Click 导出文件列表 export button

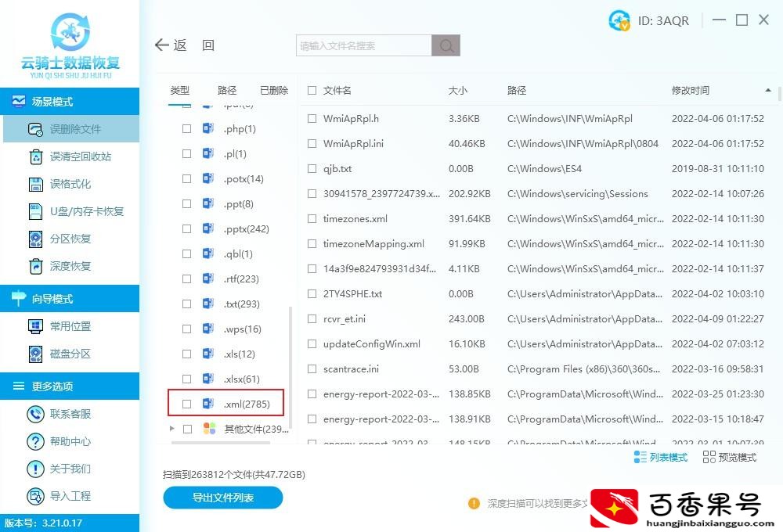tap(222, 498)
